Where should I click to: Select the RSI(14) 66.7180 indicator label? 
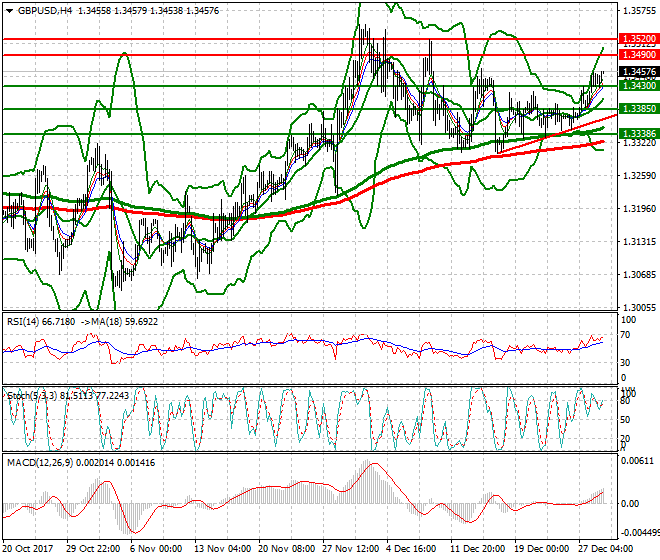click(x=41, y=322)
